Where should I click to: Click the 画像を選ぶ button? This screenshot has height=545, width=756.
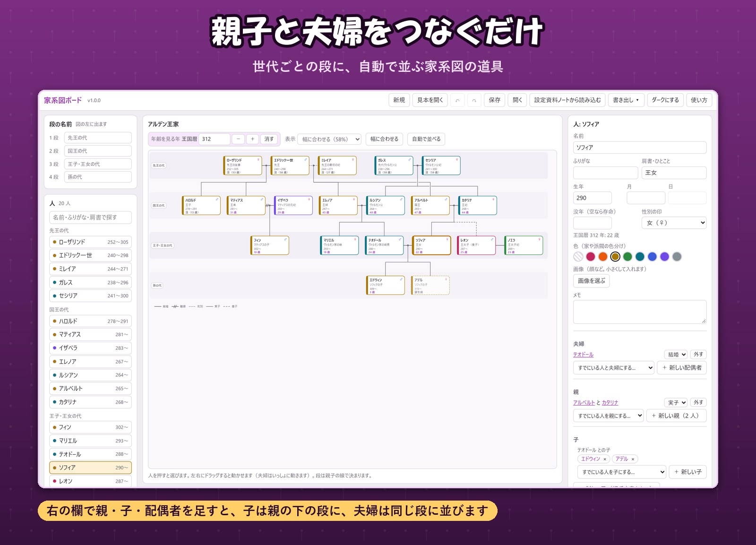(591, 281)
